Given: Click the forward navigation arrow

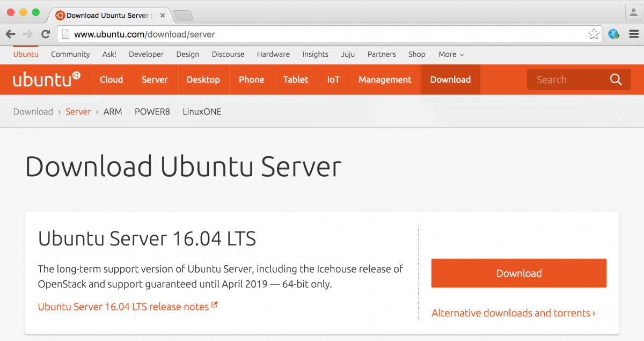Looking at the screenshot, I should (28, 33).
